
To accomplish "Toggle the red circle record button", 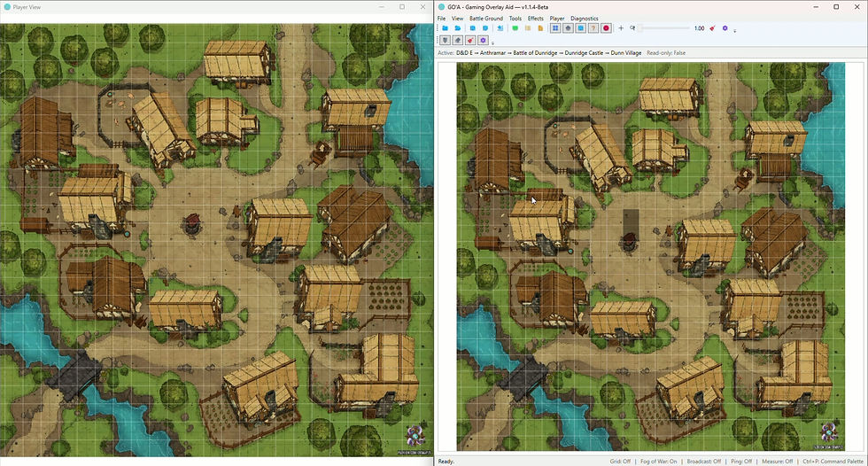I will [x=606, y=28].
